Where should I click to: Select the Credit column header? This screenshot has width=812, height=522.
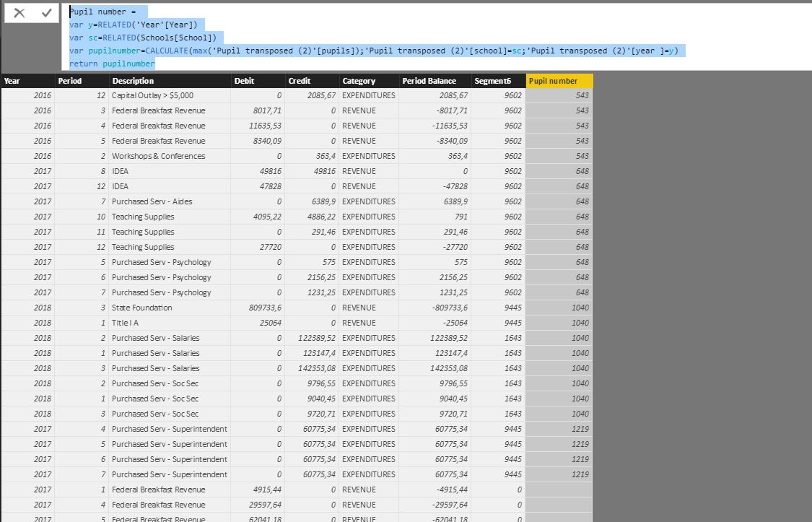[x=312, y=81]
